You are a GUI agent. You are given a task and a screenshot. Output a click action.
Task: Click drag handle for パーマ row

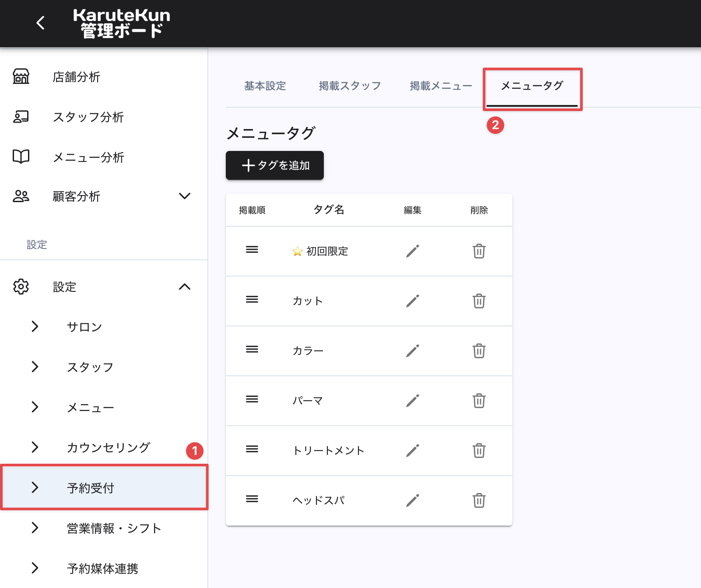coord(252,399)
